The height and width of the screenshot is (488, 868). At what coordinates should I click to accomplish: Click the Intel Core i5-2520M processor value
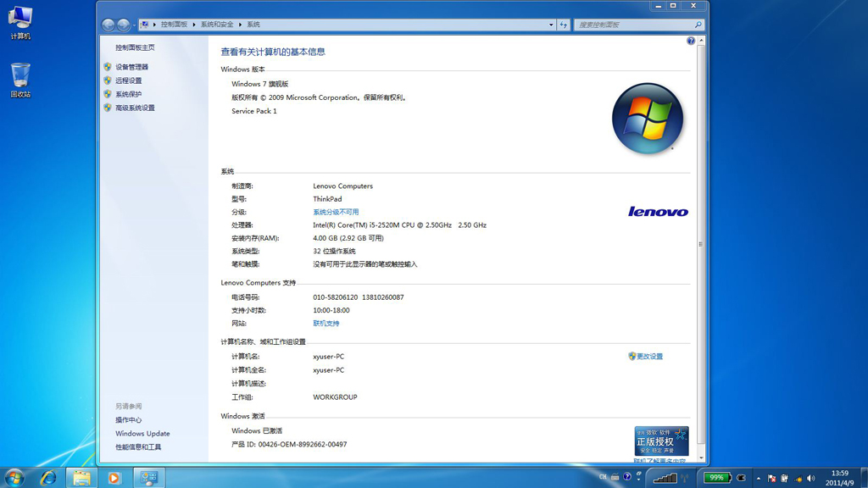coord(400,225)
